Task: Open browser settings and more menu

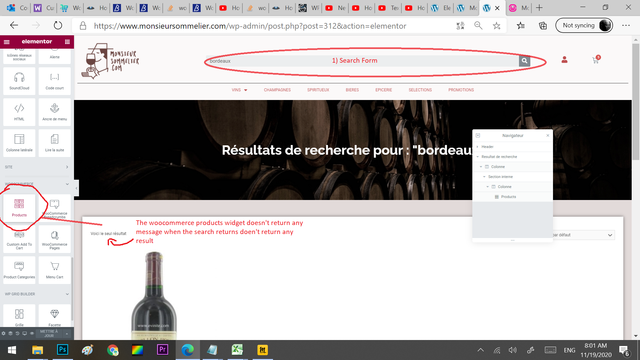Action: click(x=626, y=25)
